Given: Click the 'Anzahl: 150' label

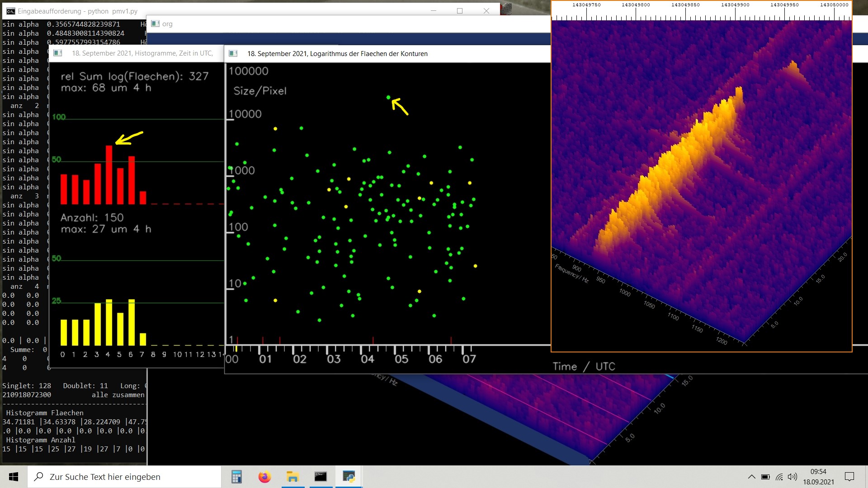Looking at the screenshot, I should [x=92, y=218].
